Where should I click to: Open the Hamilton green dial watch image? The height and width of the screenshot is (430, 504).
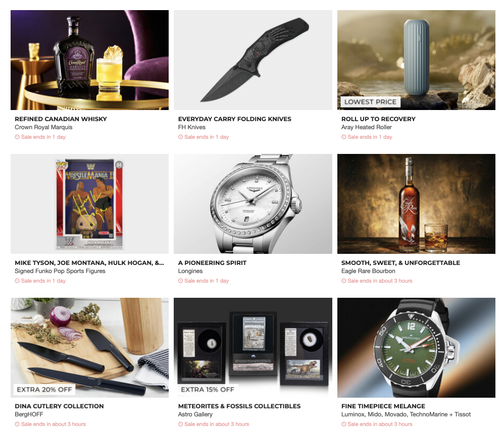pyautogui.click(x=416, y=348)
